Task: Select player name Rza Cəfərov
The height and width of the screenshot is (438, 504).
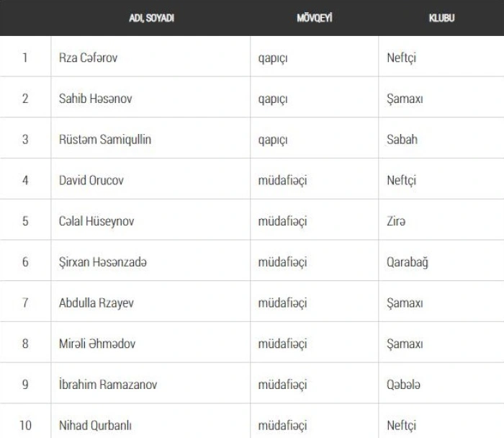Action: coord(88,58)
